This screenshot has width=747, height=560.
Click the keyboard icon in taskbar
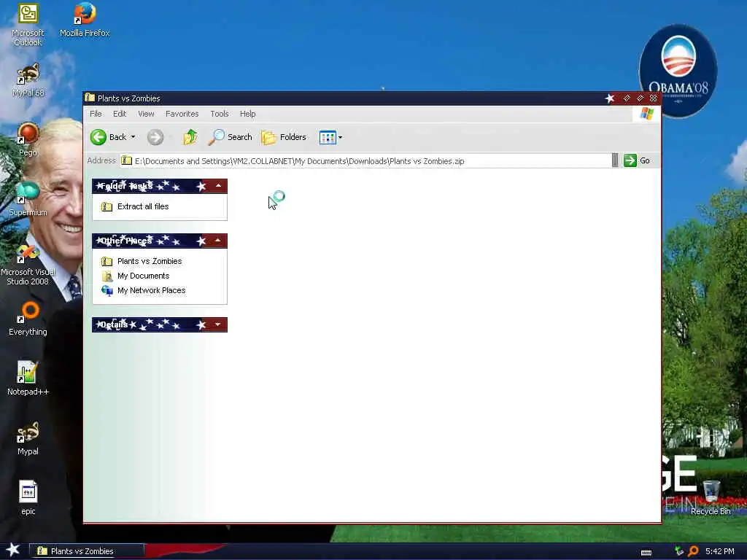(646, 553)
